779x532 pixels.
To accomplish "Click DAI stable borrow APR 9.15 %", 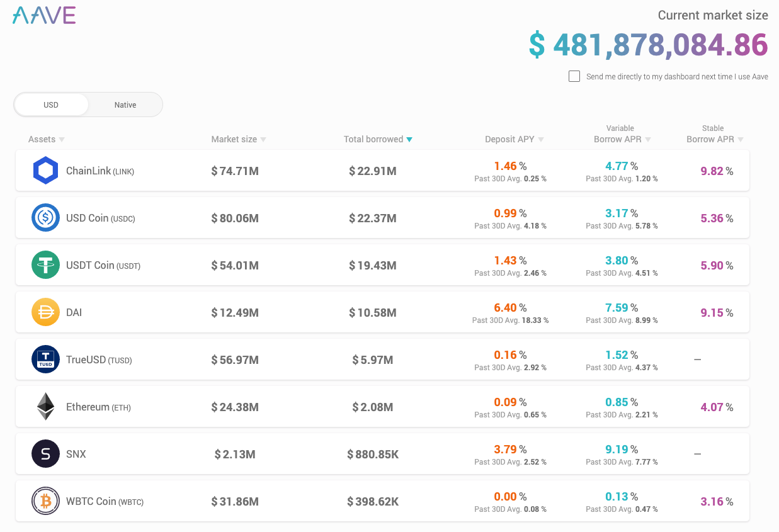I will [717, 312].
